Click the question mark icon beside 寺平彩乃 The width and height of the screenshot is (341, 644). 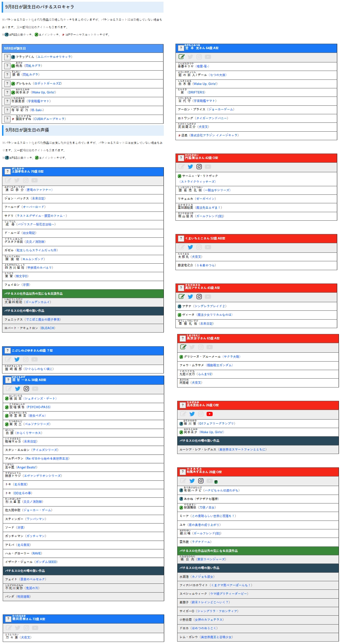(x=7, y=110)
